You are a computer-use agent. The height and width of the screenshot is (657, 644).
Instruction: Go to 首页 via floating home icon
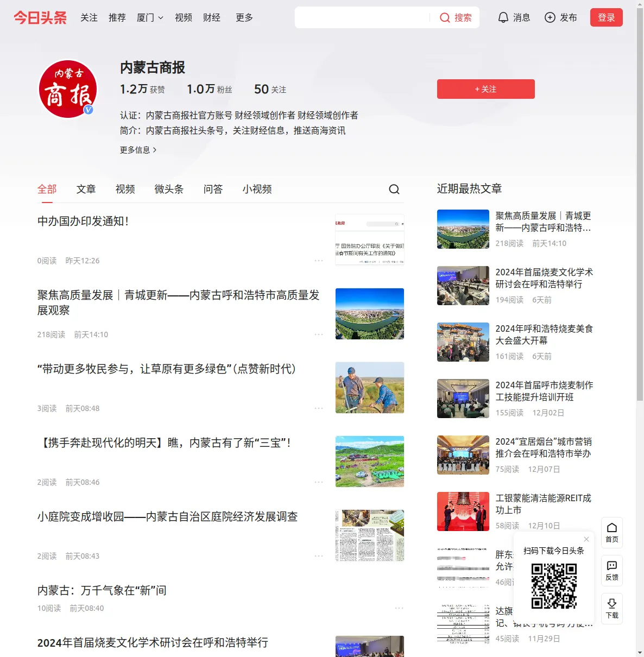[612, 533]
